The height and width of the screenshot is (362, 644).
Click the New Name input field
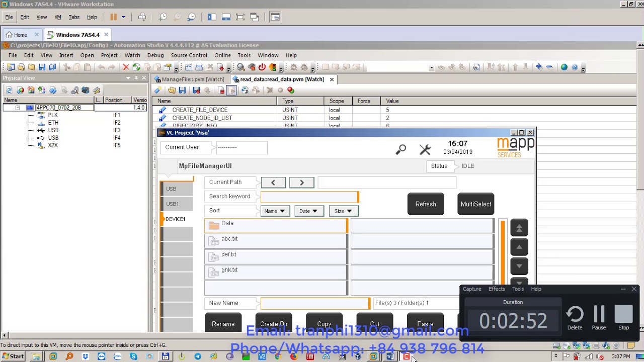pyautogui.click(x=315, y=303)
